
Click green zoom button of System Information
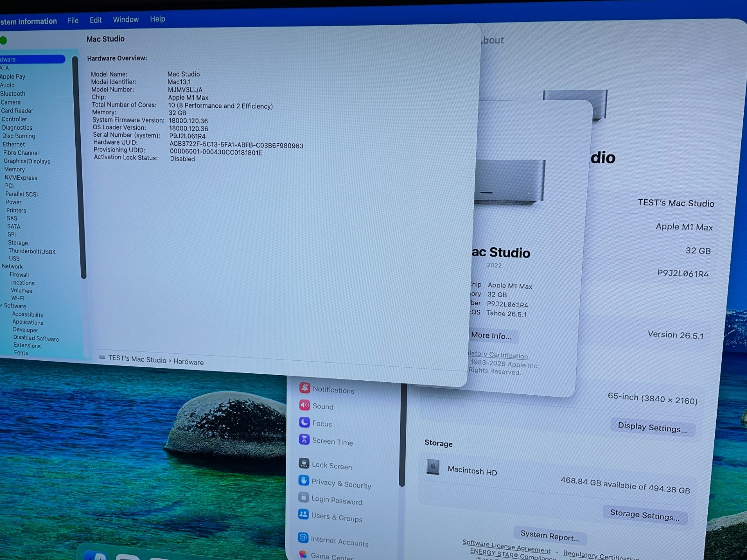coord(3,41)
